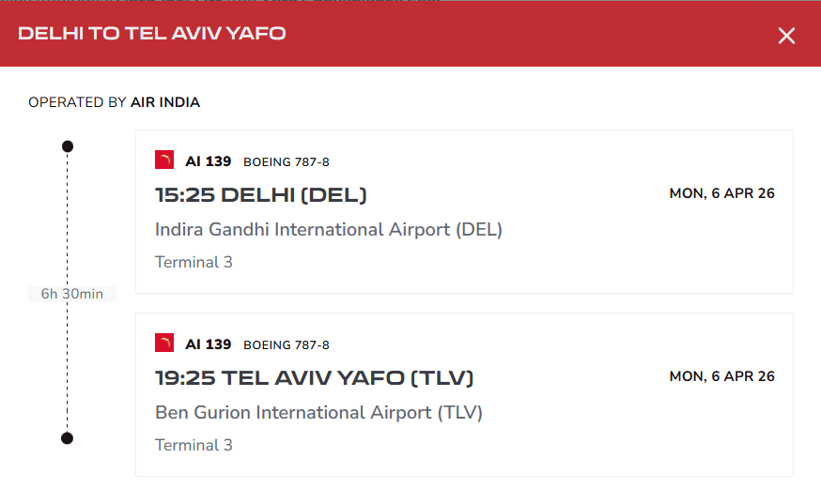This screenshot has height=504, width=821.
Task: Close the Delhi to Tel Aviv Yafo dialog
Action: point(786,36)
